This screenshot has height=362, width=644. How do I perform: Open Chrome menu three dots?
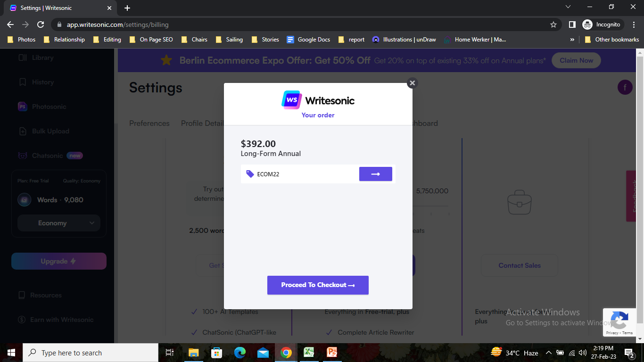click(x=634, y=25)
